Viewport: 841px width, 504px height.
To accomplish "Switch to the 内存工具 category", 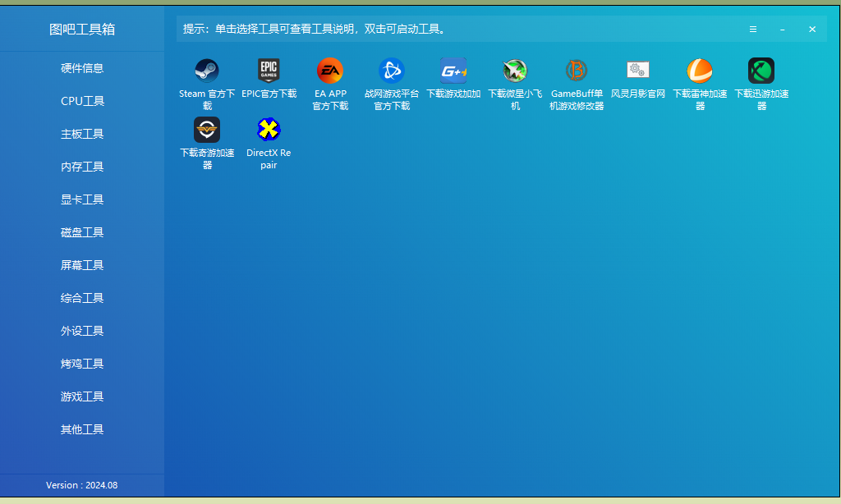I will click(82, 167).
